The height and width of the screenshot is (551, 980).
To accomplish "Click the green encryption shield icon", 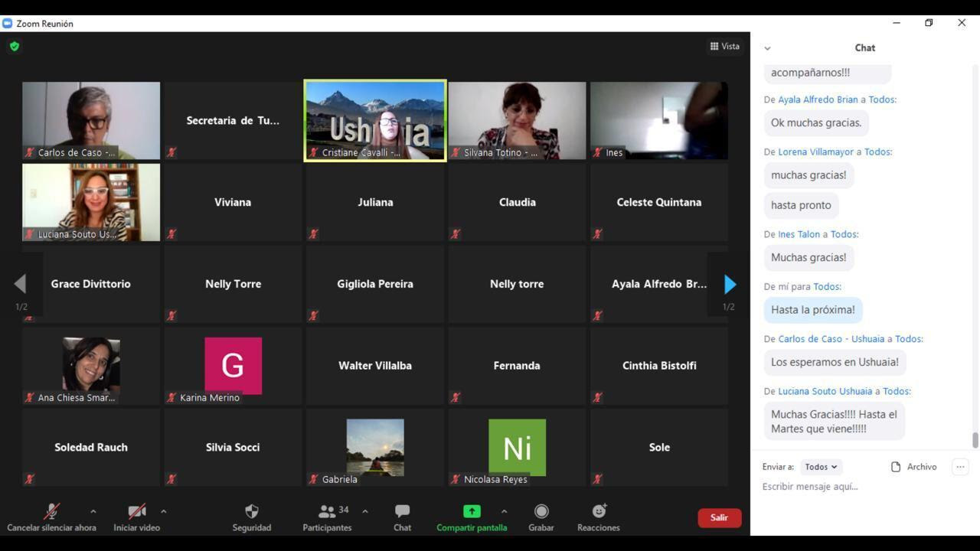I will [15, 47].
